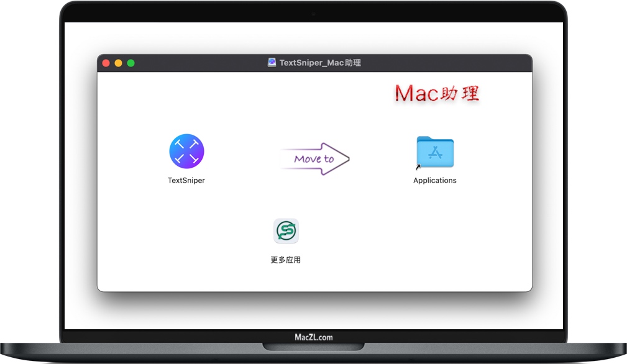Viewport: 627px width, 364px height.
Task: Click the Applications label text
Action: click(x=434, y=180)
